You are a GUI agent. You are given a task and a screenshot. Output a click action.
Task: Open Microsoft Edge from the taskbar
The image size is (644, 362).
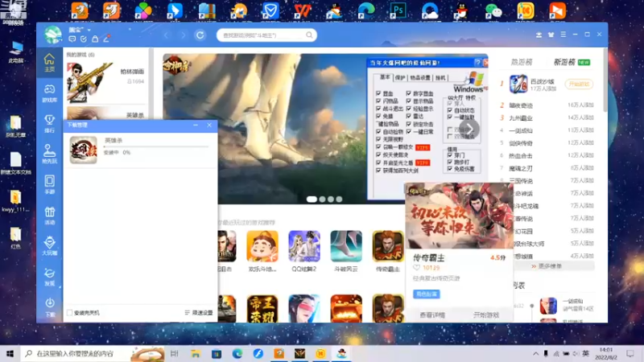[x=237, y=353]
